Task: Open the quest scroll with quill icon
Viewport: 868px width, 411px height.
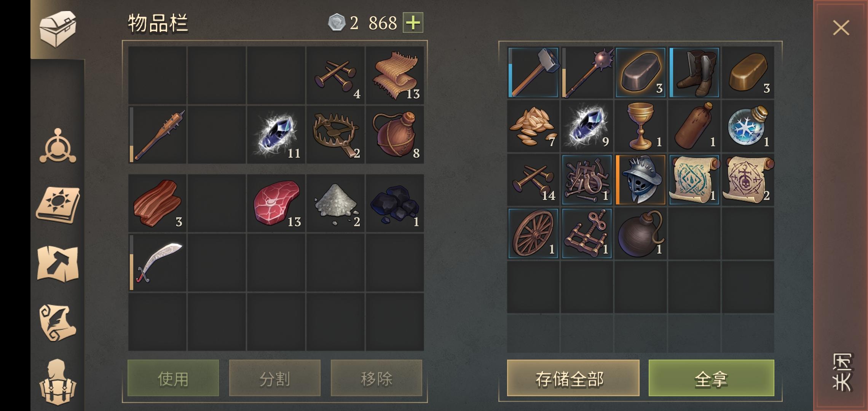Action: click(x=58, y=322)
